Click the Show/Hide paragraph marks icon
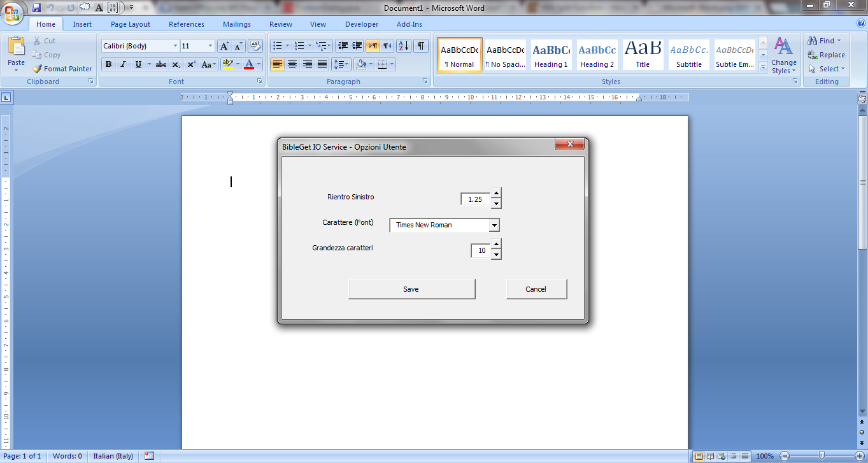The height and width of the screenshot is (463, 868). click(x=421, y=46)
